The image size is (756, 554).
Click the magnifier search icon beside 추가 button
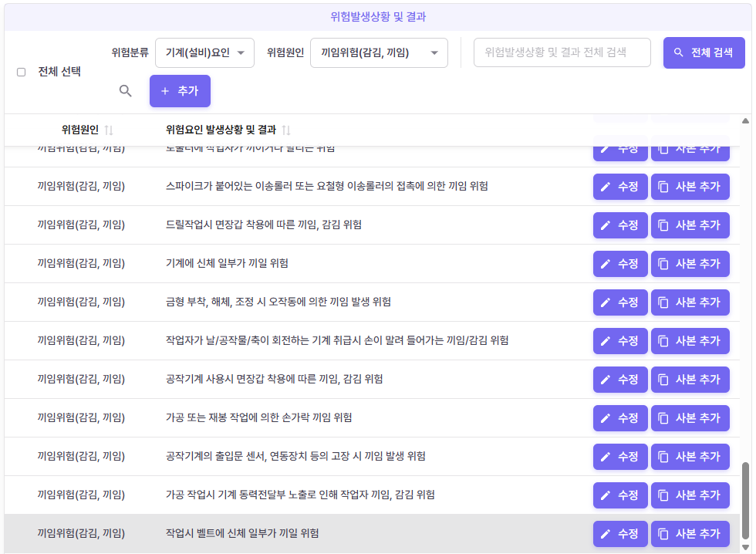(x=126, y=91)
